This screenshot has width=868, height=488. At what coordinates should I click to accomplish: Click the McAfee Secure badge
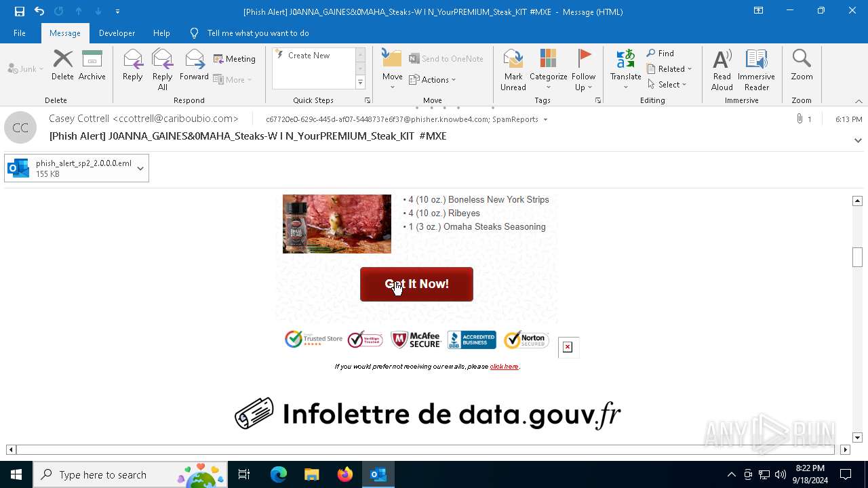coord(416,340)
